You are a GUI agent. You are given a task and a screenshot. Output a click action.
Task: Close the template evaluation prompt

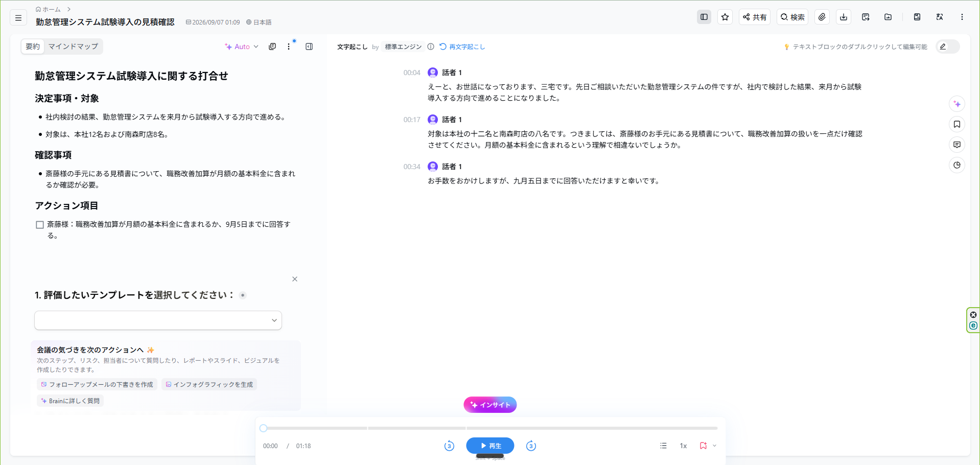point(295,279)
